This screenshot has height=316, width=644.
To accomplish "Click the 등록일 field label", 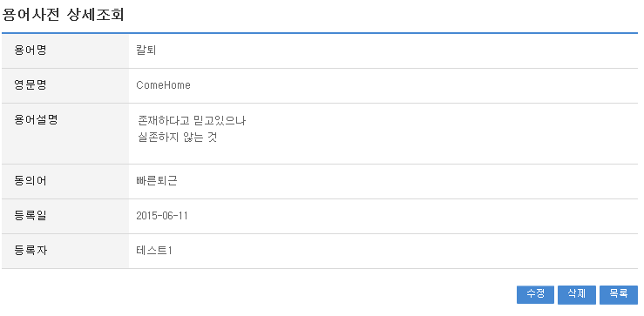I will (x=31, y=216).
